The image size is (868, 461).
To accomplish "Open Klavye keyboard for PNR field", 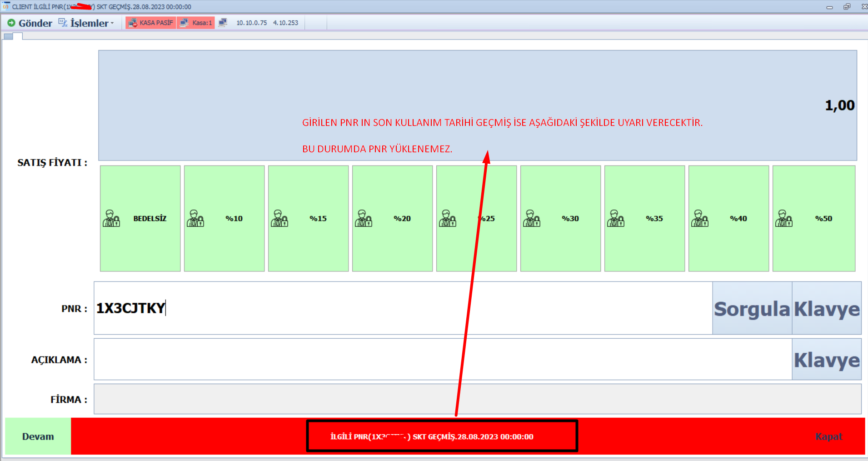I will pyautogui.click(x=827, y=308).
